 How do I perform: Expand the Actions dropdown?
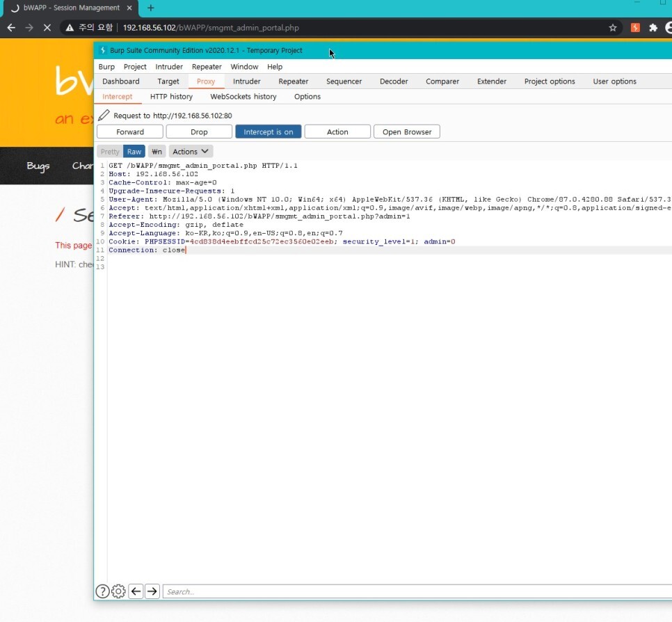point(191,151)
